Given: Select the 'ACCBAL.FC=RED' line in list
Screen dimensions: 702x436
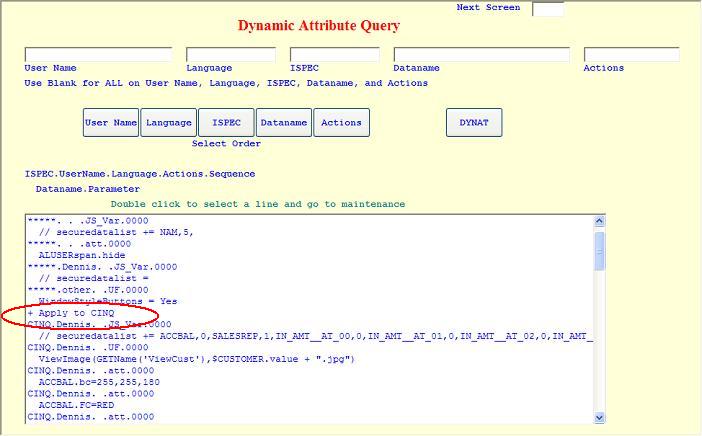Looking at the screenshot, I should (75, 405).
